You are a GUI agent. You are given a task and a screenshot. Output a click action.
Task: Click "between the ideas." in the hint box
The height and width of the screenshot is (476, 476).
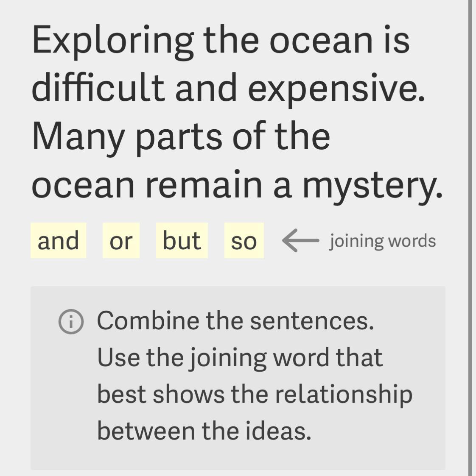point(204,431)
